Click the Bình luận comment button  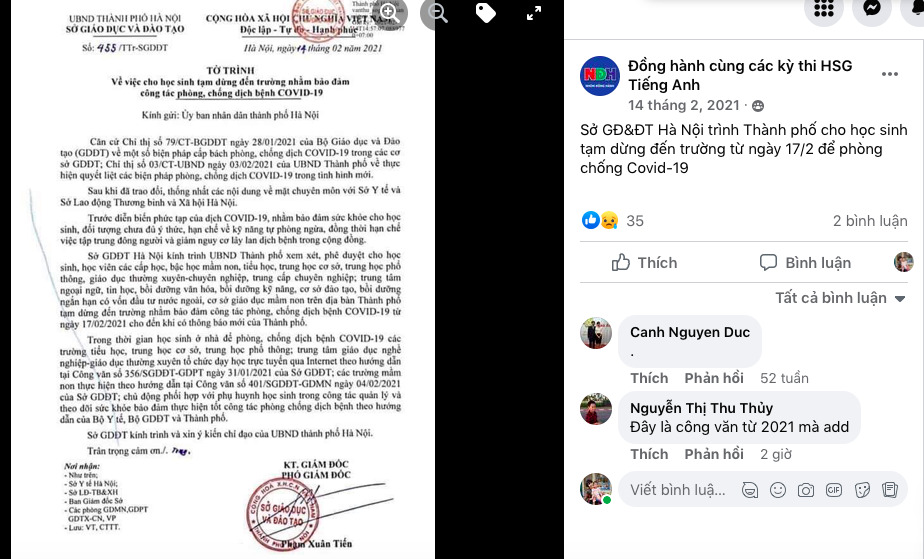[805, 263]
